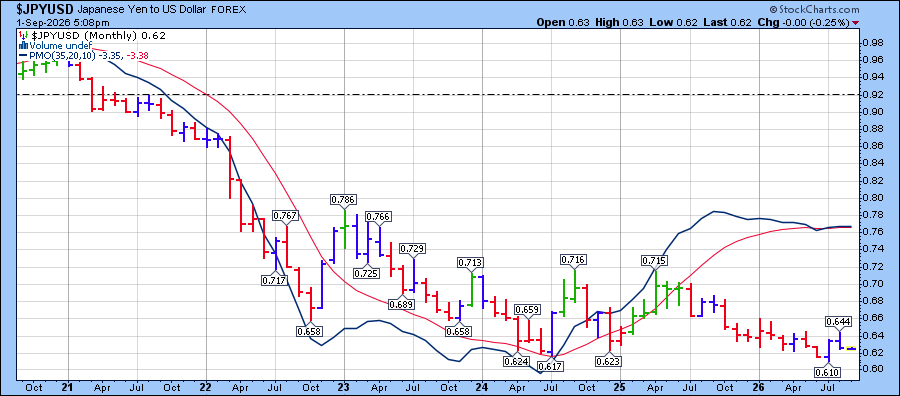Screen dimensions: 900x396
Task: Open the StockCharts.com watermark link
Action: (x=818, y=10)
